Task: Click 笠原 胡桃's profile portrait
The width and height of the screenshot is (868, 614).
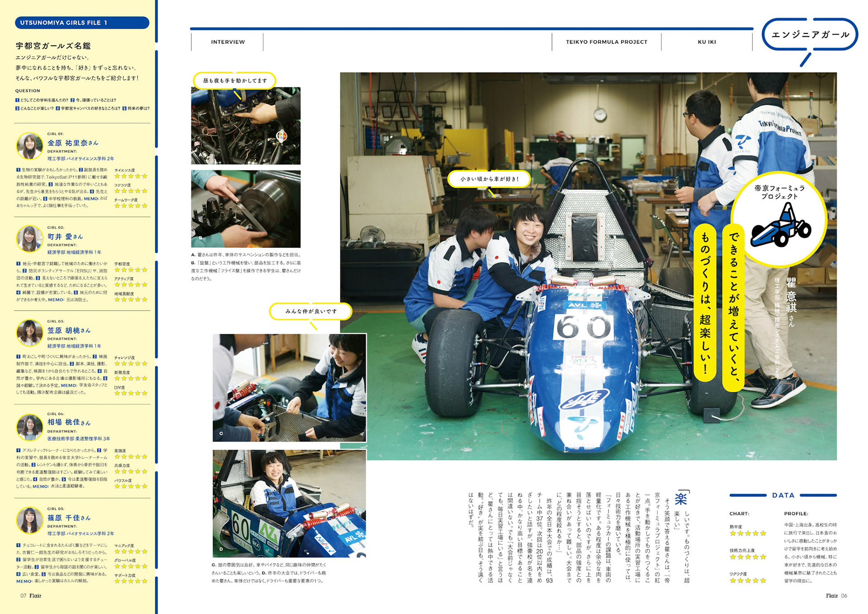Action: pyautogui.click(x=29, y=333)
